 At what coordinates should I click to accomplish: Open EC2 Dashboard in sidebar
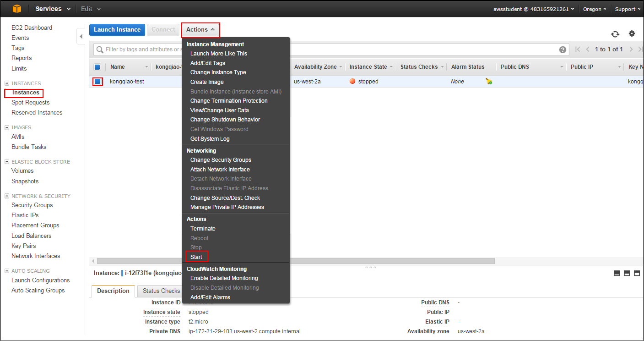tap(32, 27)
